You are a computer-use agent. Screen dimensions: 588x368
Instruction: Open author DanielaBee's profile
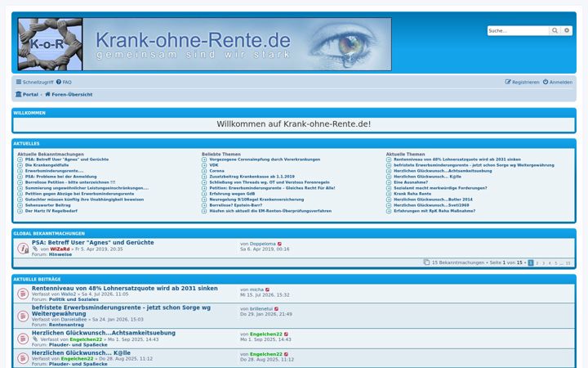[x=73, y=320]
